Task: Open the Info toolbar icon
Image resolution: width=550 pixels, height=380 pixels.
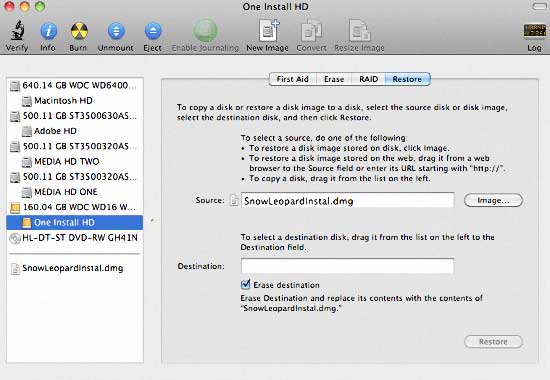Action: coord(48,31)
